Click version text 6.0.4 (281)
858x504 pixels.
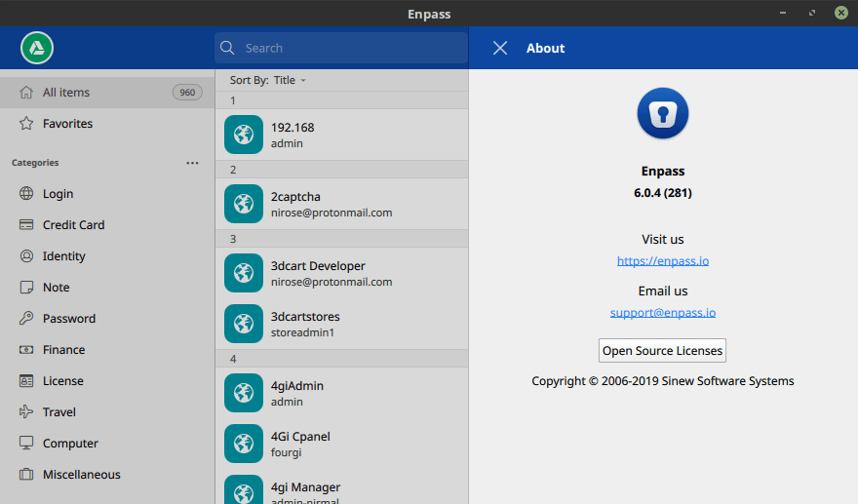tap(663, 193)
